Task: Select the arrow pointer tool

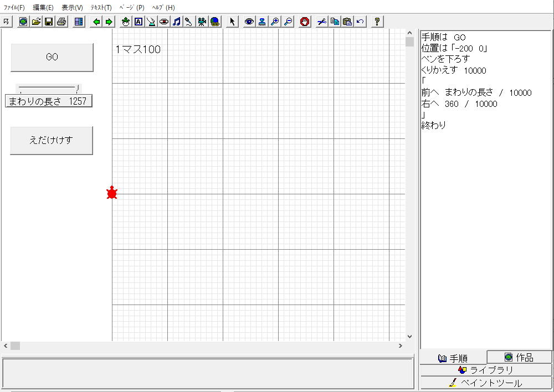Action: [x=233, y=22]
